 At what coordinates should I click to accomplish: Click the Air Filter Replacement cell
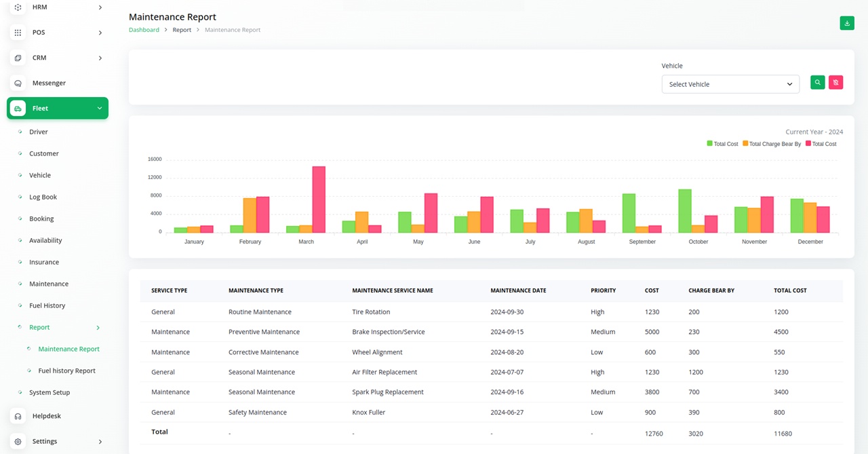tap(384, 372)
